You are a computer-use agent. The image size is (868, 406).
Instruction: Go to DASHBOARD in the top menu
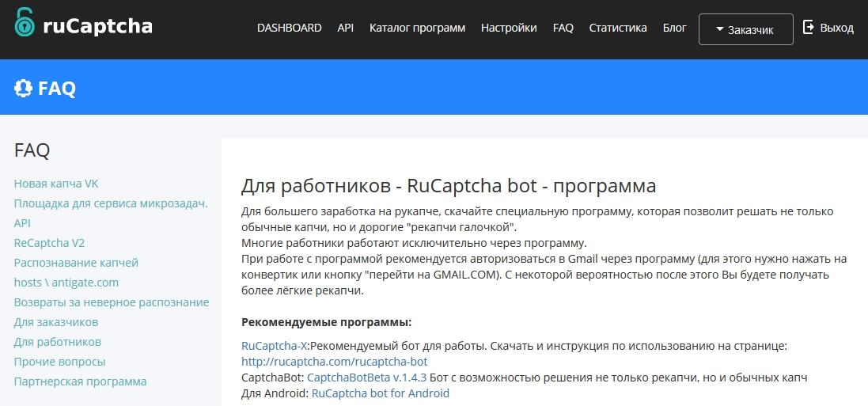pos(289,28)
